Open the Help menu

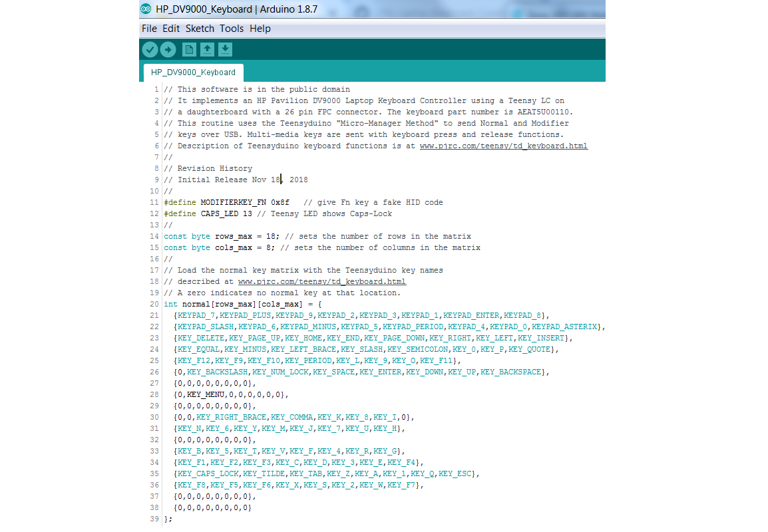[x=260, y=29]
